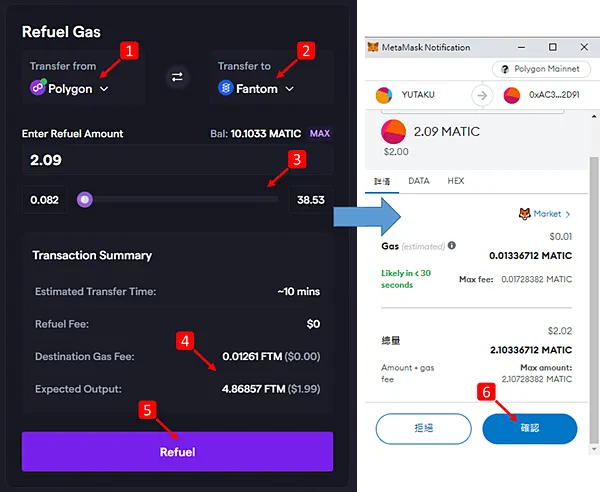
Task: Click the Polygon network logo icon
Action: (x=38, y=88)
